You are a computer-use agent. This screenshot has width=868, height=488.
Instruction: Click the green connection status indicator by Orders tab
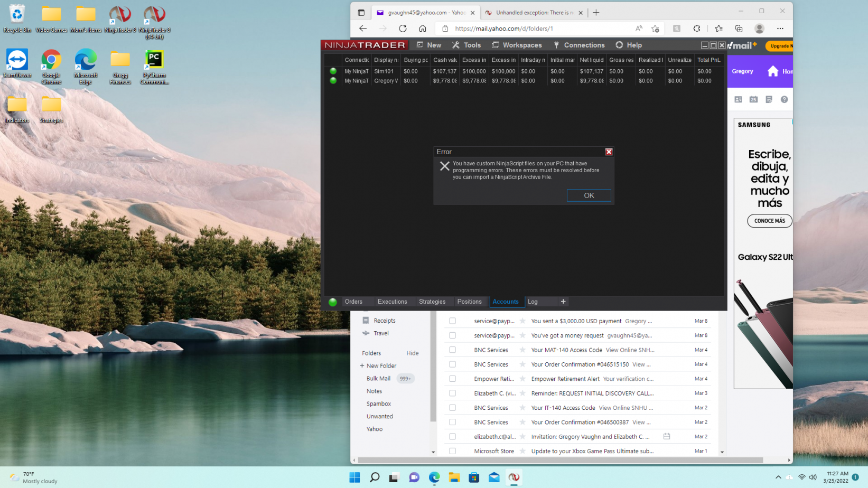333,302
